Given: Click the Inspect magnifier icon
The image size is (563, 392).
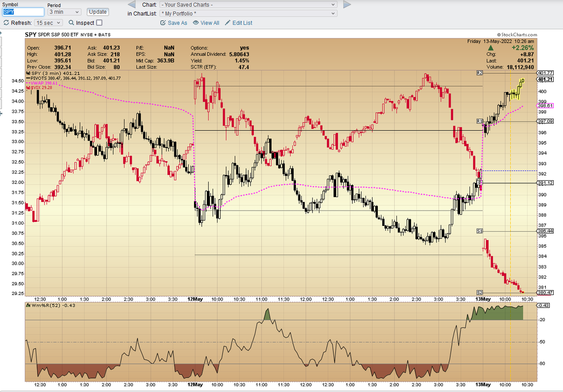Looking at the screenshot, I should [71, 23].
